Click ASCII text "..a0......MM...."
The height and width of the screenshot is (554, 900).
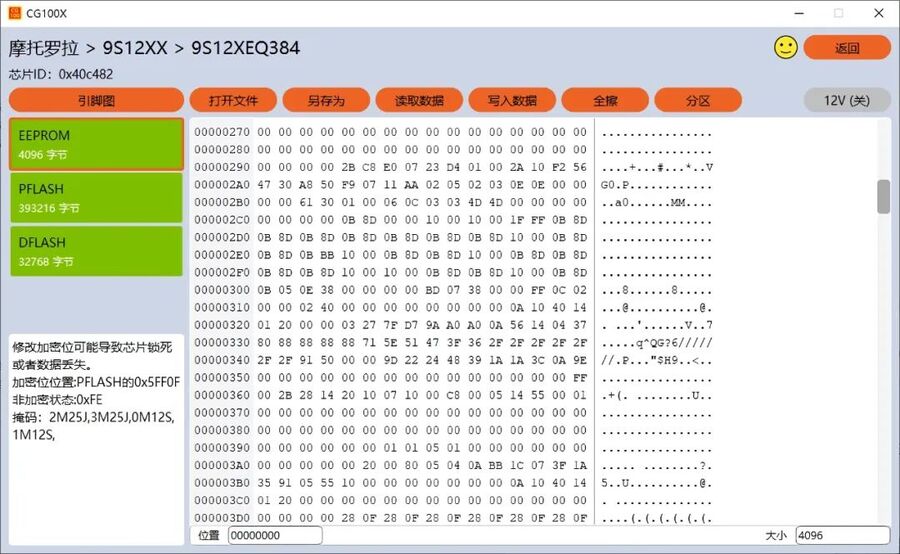tap(657, 202)
